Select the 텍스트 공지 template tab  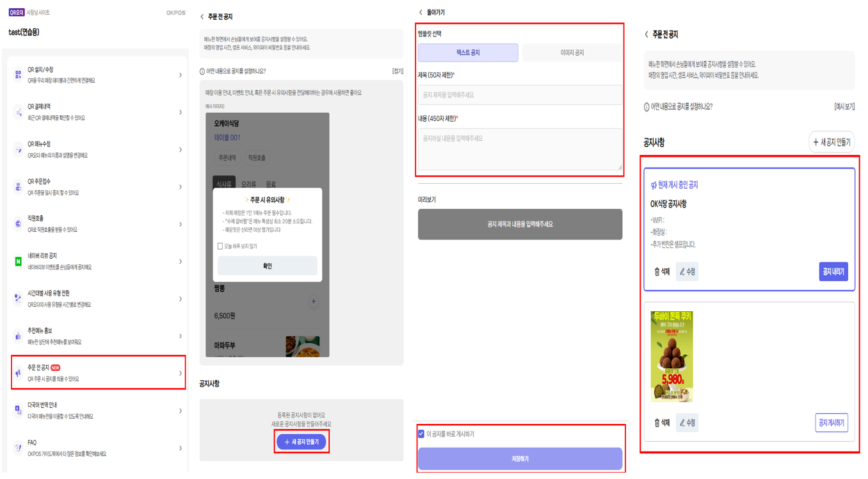468,53
